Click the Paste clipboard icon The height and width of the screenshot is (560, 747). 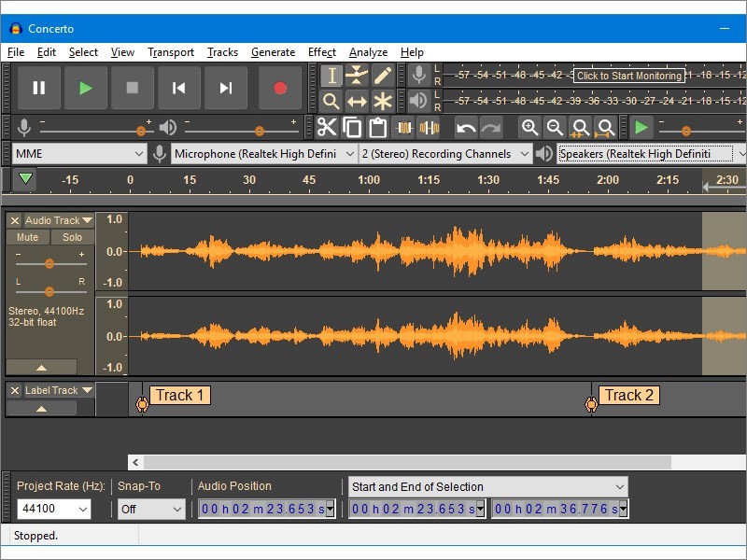[378, 128]
